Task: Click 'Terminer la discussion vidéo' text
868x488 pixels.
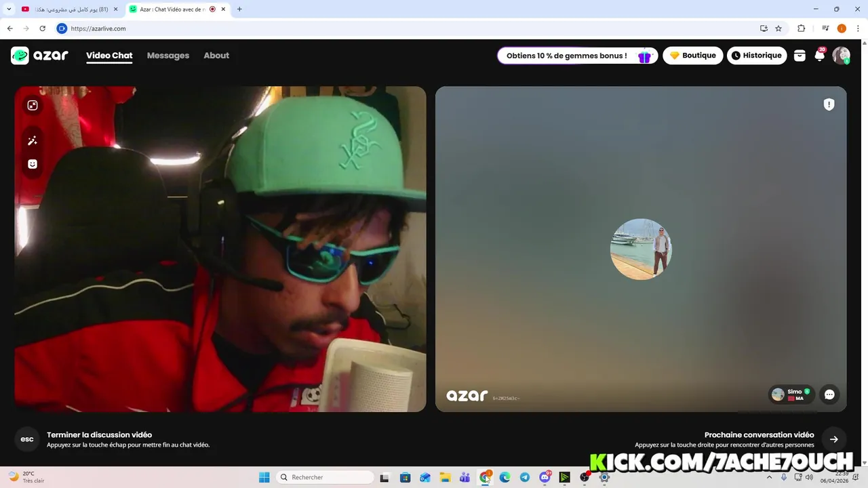Action: coord(99,435)
